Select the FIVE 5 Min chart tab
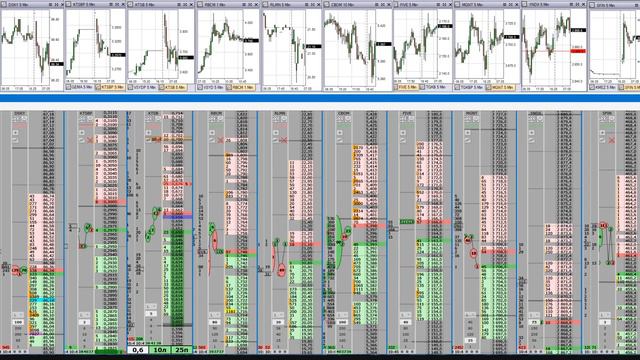 pos(406,87)
